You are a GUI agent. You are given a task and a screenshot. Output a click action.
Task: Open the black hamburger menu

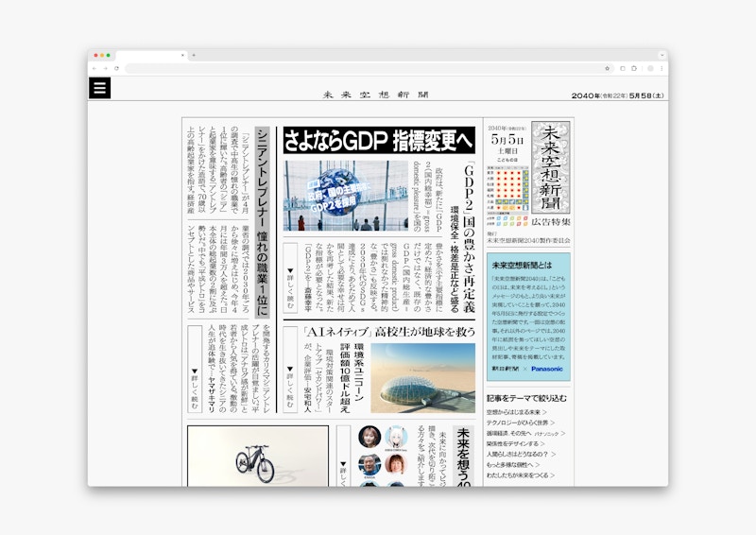click(100, 88)
